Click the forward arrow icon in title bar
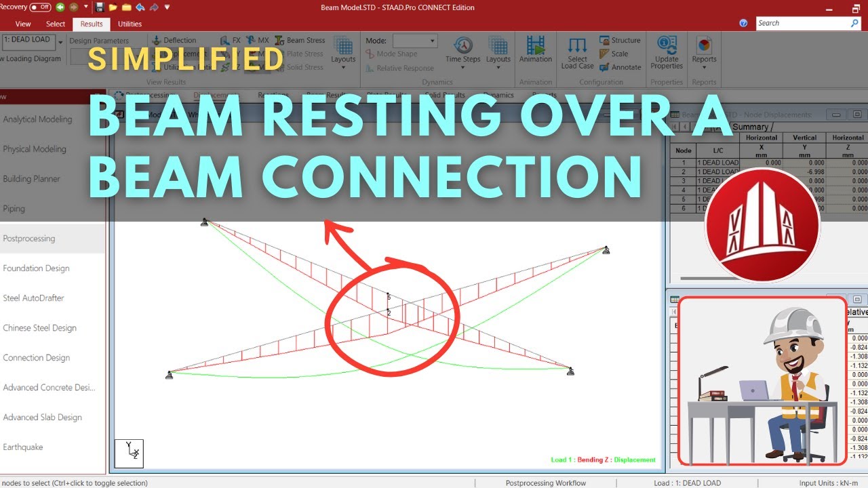 tap(73, 7)
